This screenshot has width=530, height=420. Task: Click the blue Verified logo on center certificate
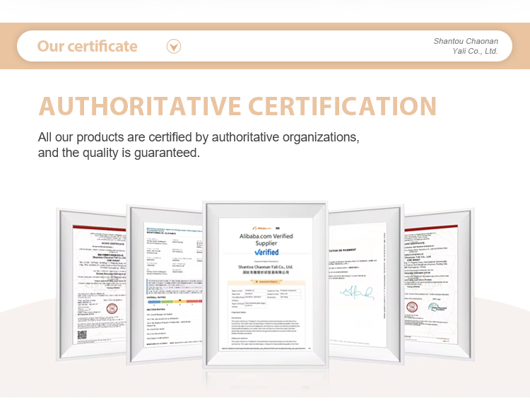[x=266, y=252]
